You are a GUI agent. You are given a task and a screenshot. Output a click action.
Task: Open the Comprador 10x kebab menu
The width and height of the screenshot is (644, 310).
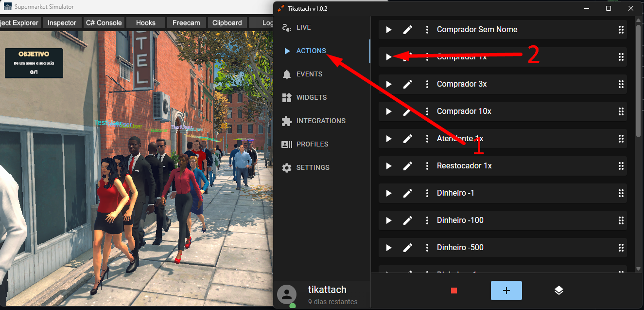pyautogui.click(x=427, y=111)
